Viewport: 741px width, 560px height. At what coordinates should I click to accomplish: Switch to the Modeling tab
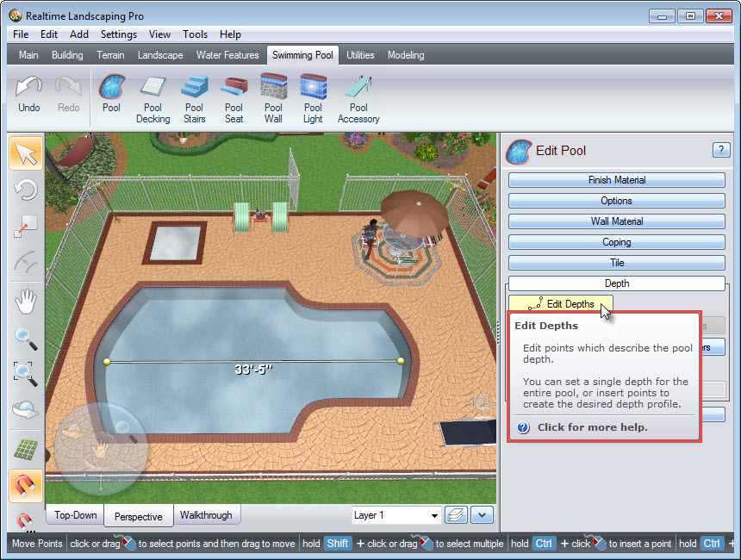(x=406, y=55)
